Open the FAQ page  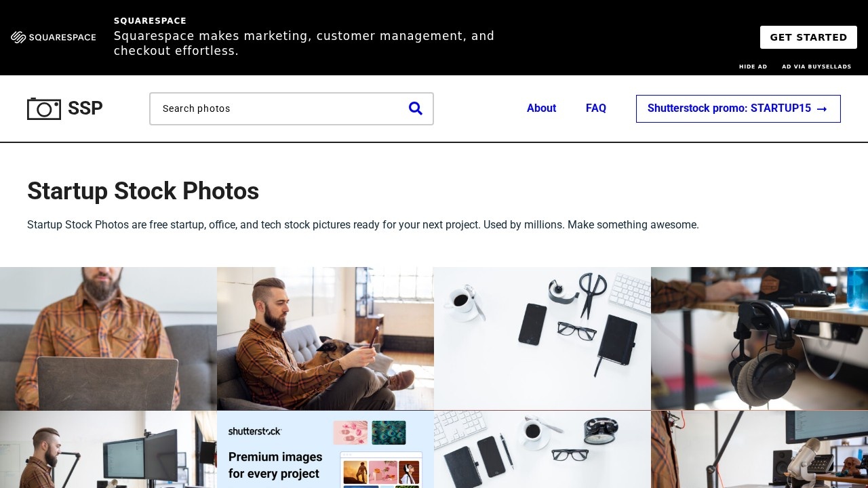[596, 108]
